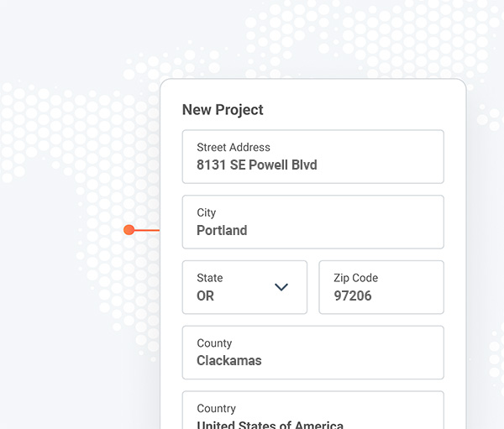Click the "8131 SE Powell Blvd" address text
Viewport: 504px width, 429px height.
pyautogui.click(x=257, y=165)
